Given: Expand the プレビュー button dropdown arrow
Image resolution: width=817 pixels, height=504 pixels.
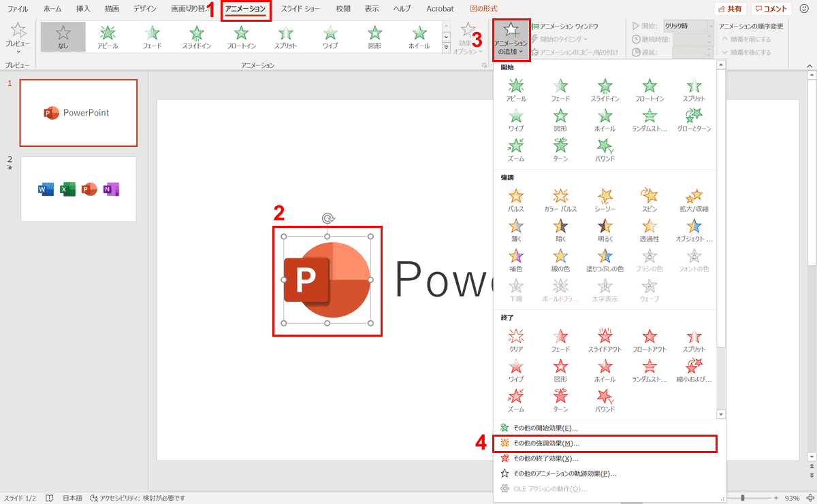Looking at the screenshot, I should [x=18, y=52].
